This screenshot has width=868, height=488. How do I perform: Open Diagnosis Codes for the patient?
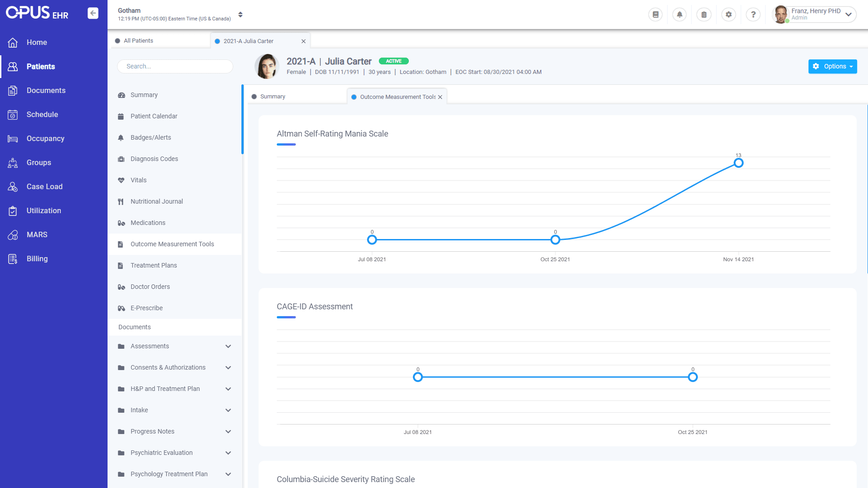[x=154, y=159]
